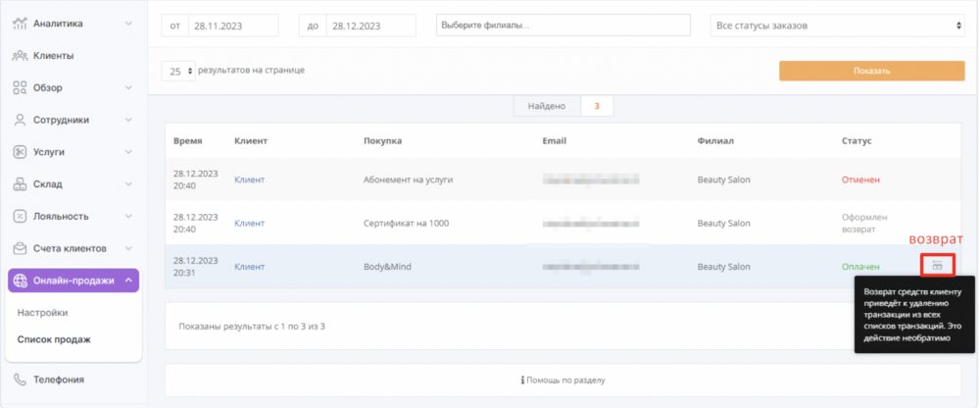The image size is (980, 408).
Task: Click Beauty Salon in Абонемент на услуги row
Action: 724,179
